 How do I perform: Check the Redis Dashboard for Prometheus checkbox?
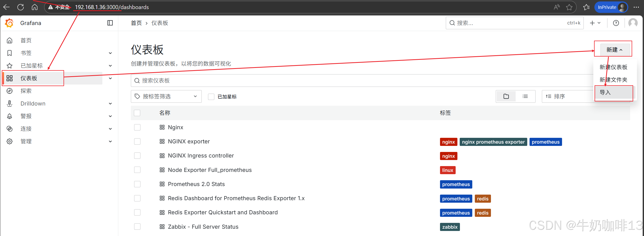point(137,198)
